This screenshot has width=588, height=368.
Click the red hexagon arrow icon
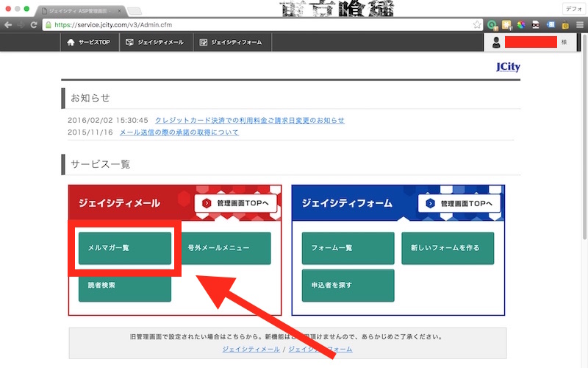click(207, 203)
